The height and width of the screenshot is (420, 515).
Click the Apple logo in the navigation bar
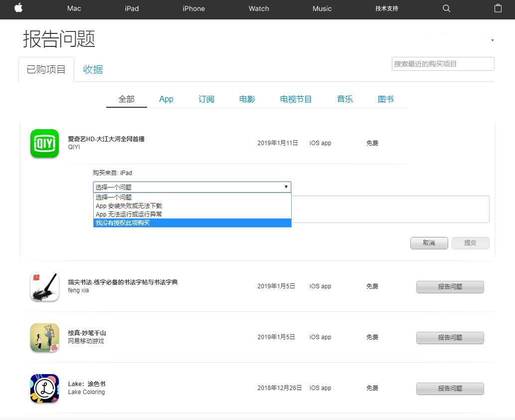click(x=18, y=8)
